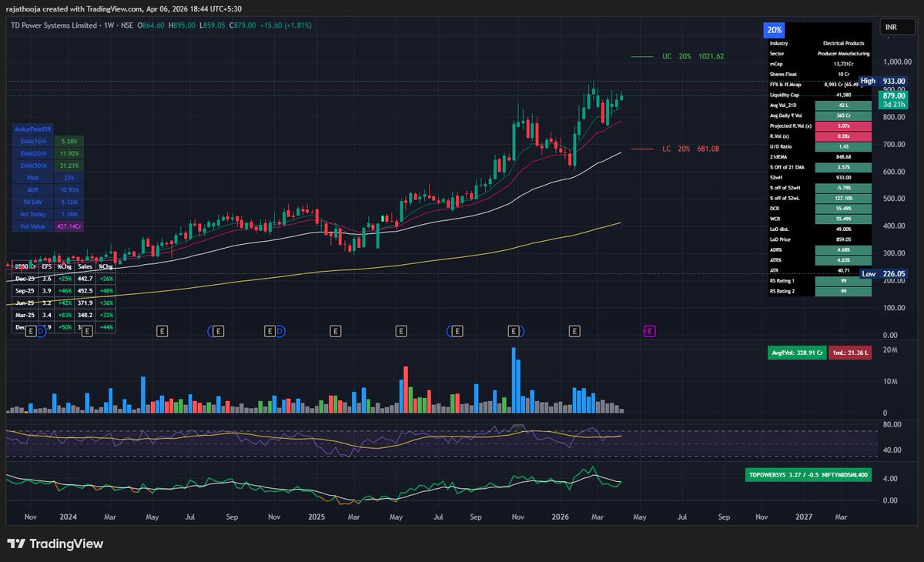The width and height of the screenshot is (924, 562).
Task: Click the 20M volume axis label
Action: (x=889, y=350)
